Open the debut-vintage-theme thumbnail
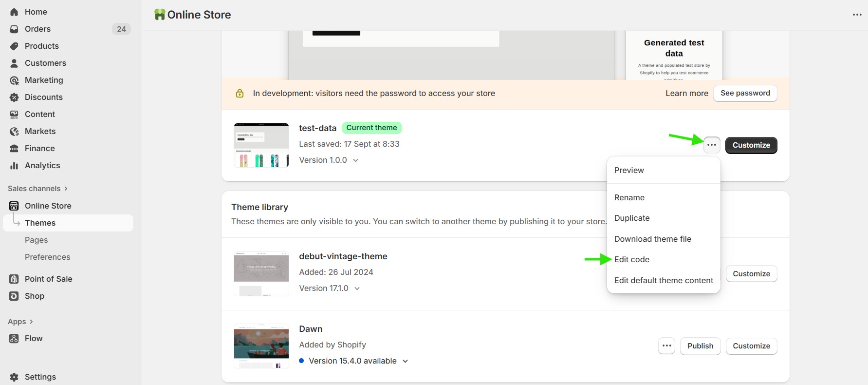Image resolution: width=868 pixels, height=385 pixels. [x=261, y=274]
